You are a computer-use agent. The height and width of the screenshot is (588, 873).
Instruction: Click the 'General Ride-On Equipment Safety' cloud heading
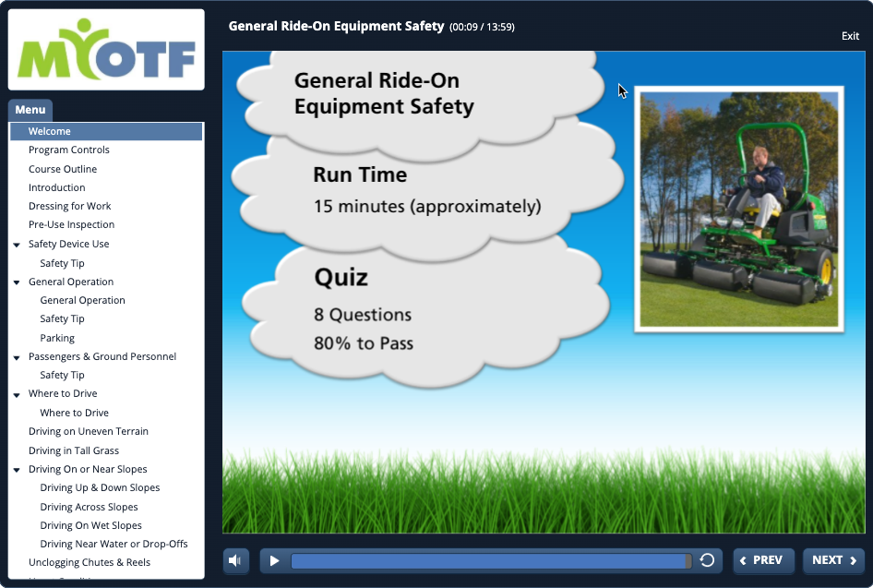(x=384, y=93)
